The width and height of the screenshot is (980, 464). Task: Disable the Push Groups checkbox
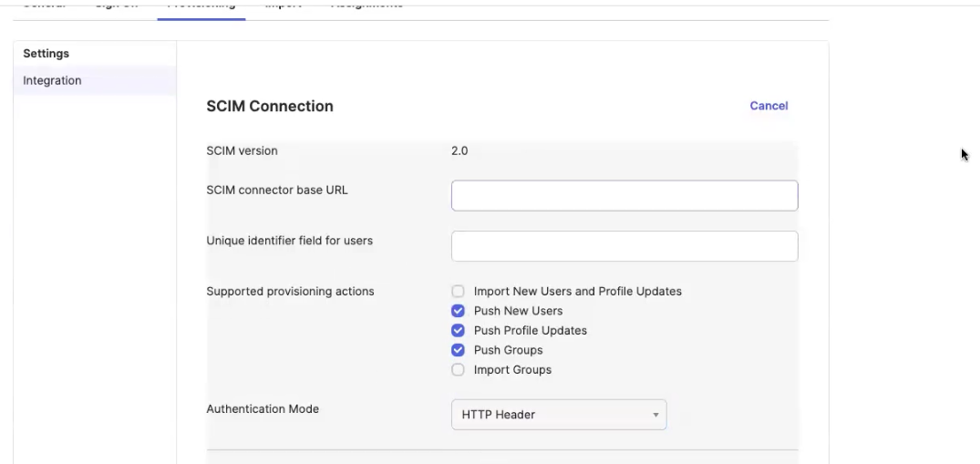[x=459, y=350]
